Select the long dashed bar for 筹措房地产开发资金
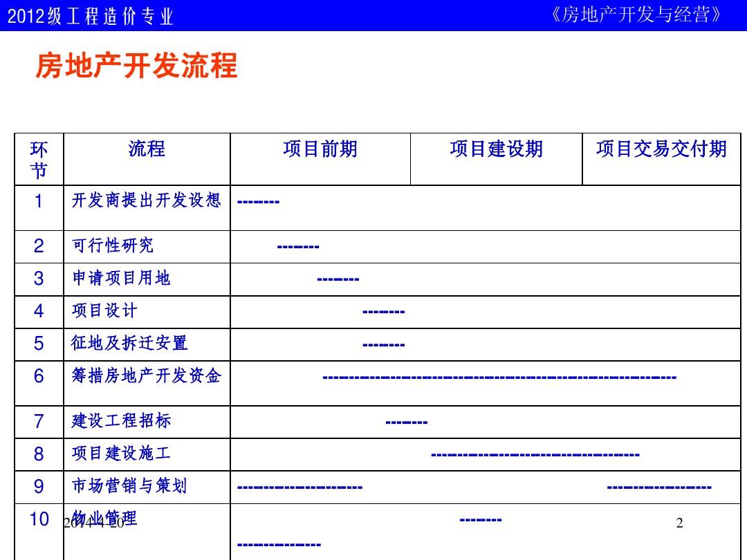The width and height of the screenshot is (747, 560). coord(499,378)
